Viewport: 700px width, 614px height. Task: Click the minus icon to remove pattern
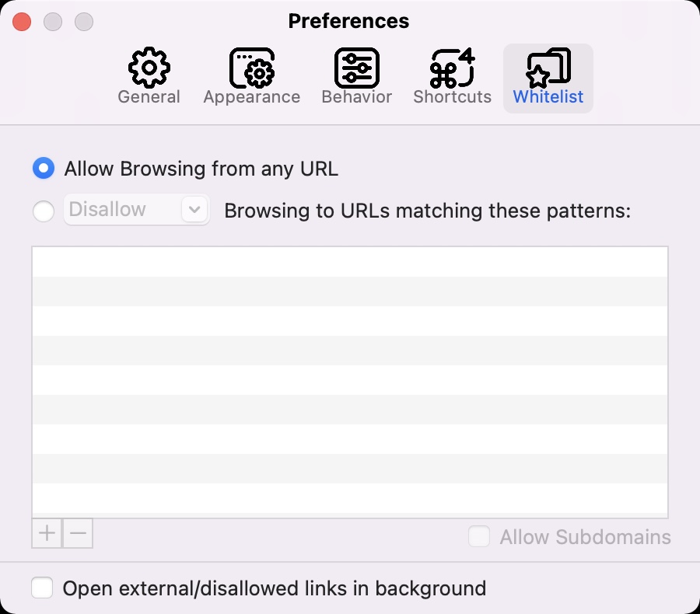[78, 533]
